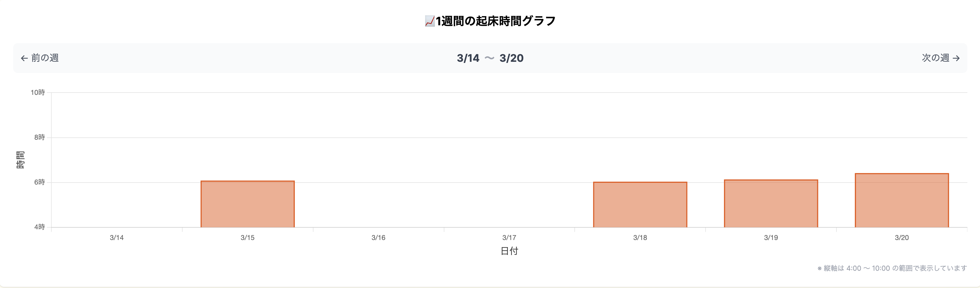Click the right arrow after 次の週
The height and width of the screenshot is (288, 980).
click(957, 58)
